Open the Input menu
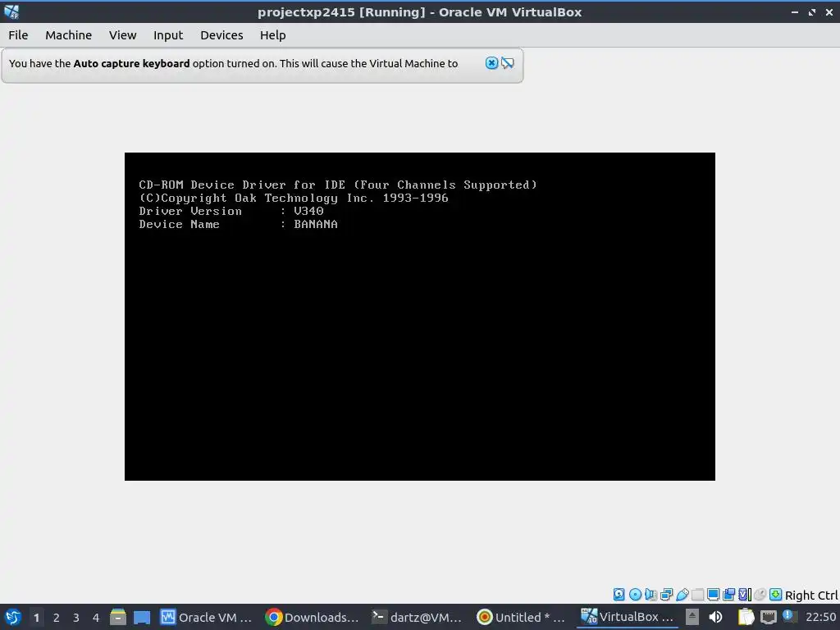 coord(168,35)
